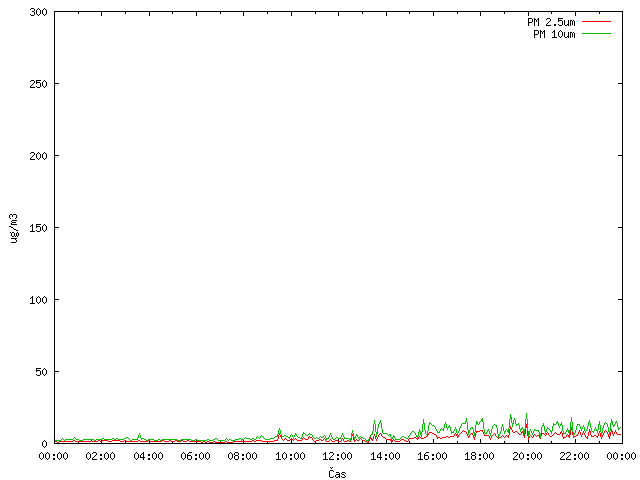Click the 02:00 time label
Viewport: 640px width, 480px height.
(100, 456)
